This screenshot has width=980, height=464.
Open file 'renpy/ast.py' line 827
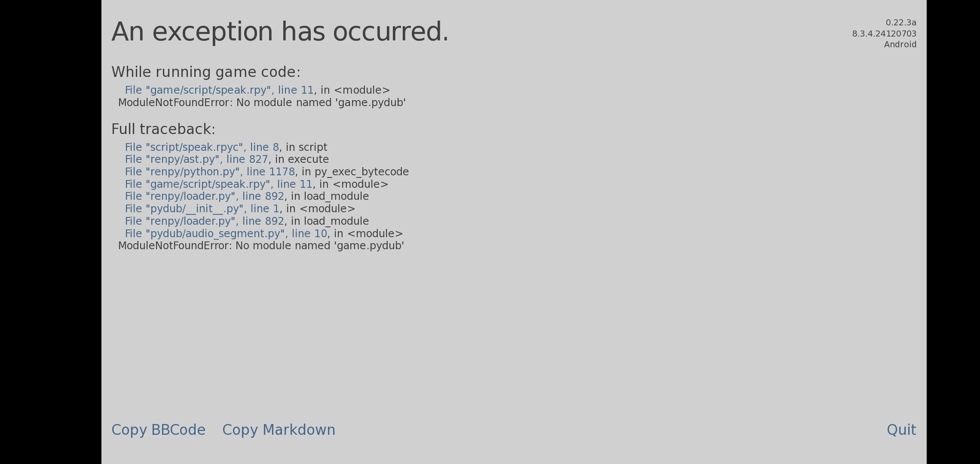pos(196,159)
